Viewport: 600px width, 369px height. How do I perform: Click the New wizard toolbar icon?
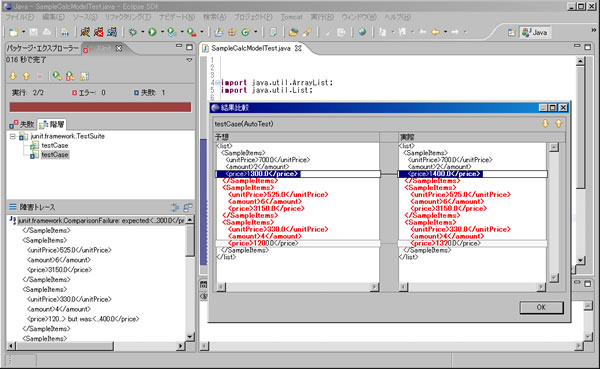[x=13, y=33]
